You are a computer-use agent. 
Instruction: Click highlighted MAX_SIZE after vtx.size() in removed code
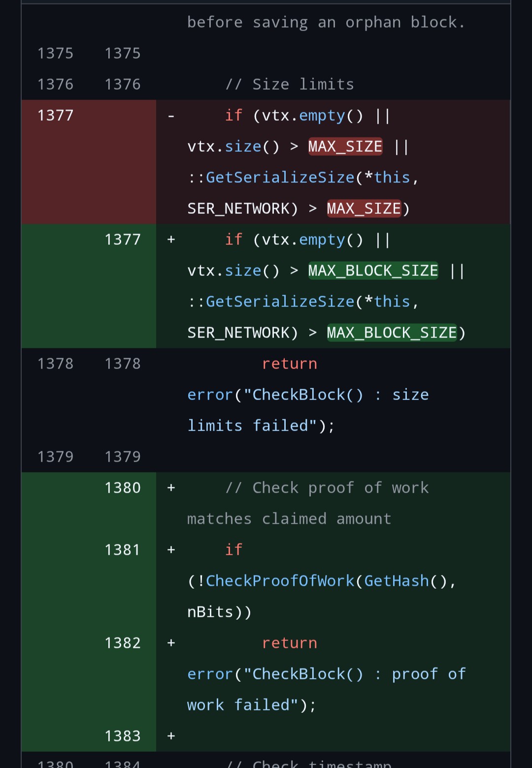[345, 147]
